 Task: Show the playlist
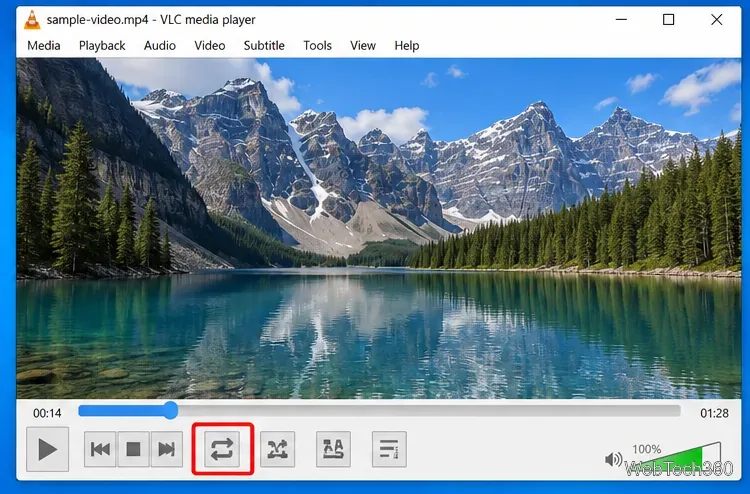point(389,449)
